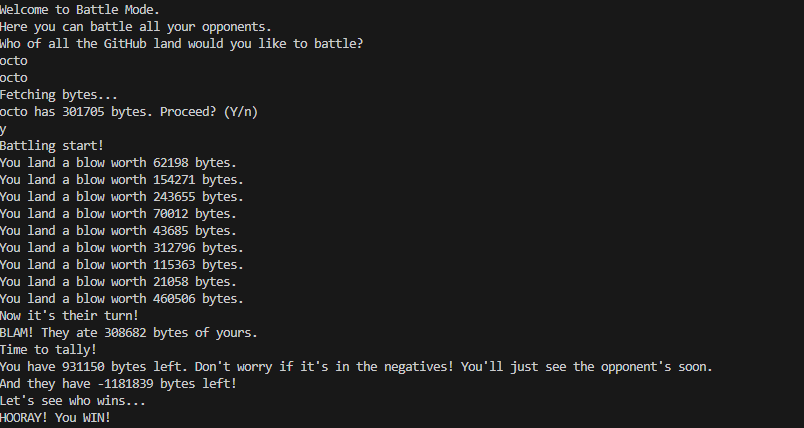Viewport: 804px width, 428px height.
Task: Click the 'BLAM! They ate 308682 bytes' line
Action: (129, 333)
